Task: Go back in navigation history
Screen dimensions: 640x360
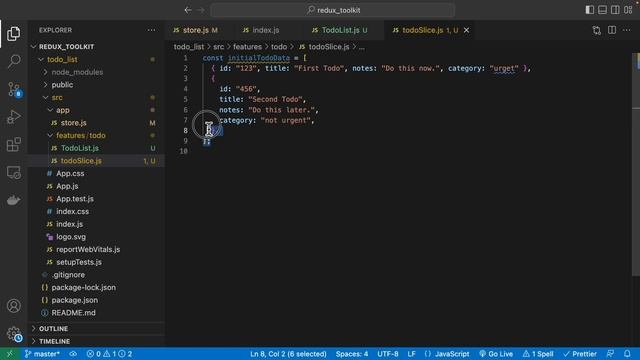Action: [188, 10]
